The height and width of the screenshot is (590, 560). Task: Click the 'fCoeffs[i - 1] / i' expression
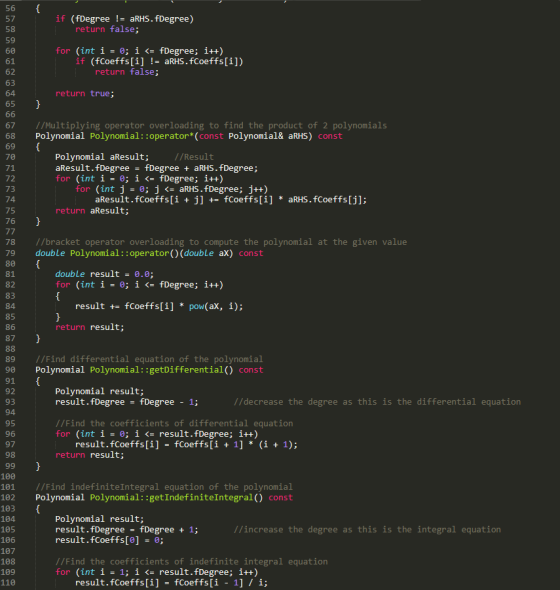[219, 582]
